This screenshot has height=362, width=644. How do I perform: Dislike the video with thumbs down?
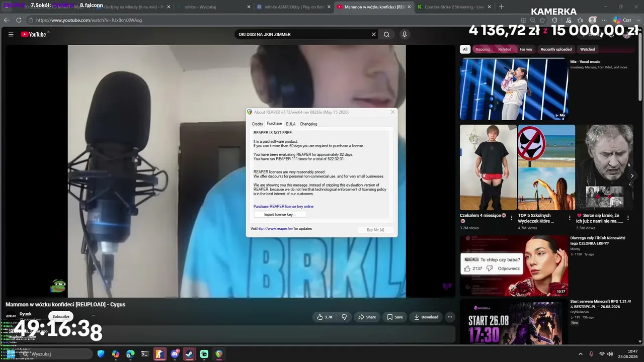pos(345,317)
